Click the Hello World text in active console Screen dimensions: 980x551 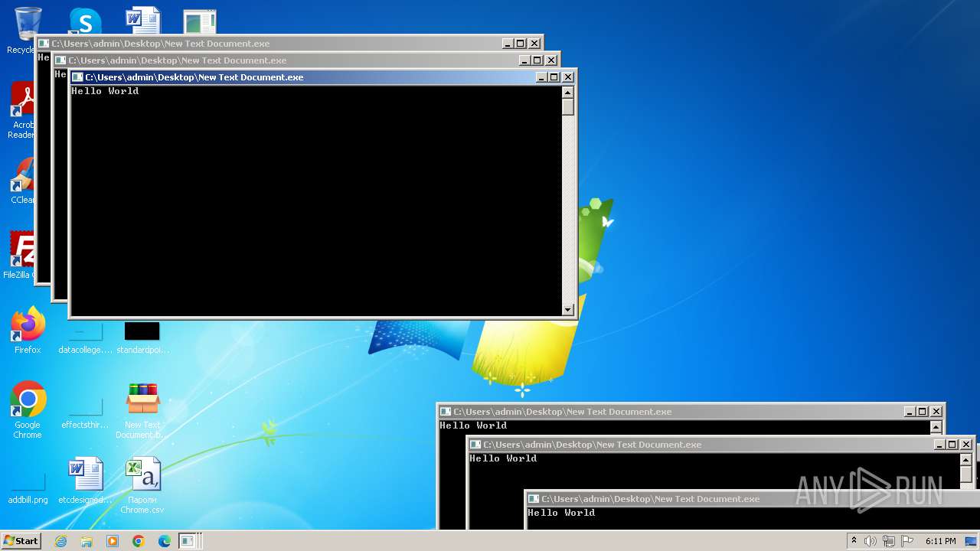[x=105, y=91]
